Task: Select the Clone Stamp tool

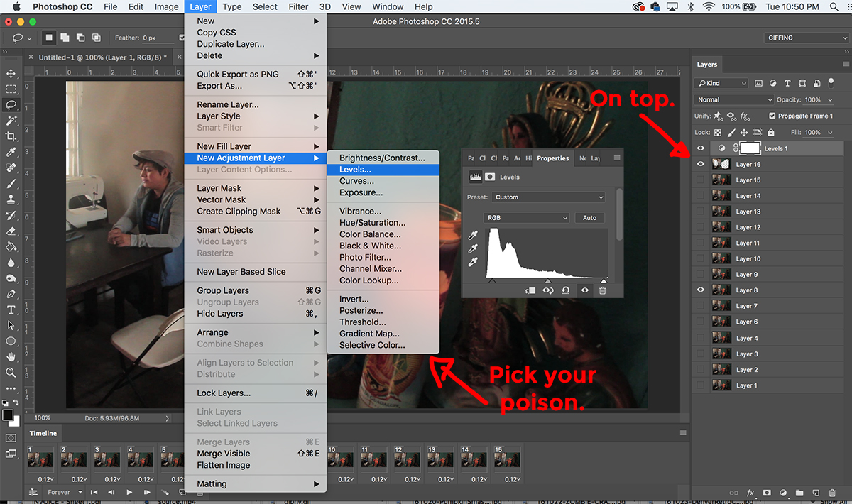Action: pos(11,199)
